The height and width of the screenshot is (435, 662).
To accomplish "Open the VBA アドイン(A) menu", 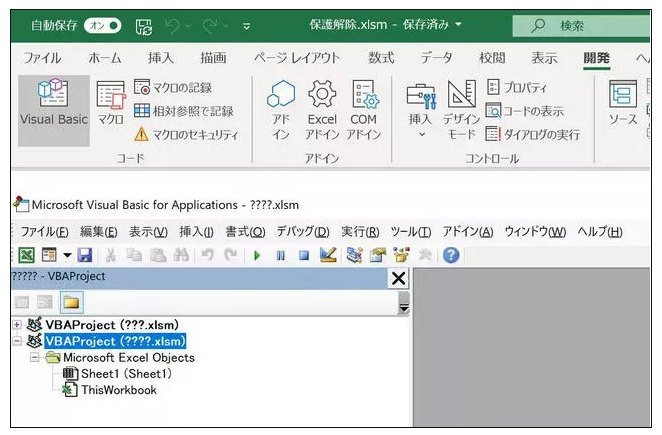I will pos(468,232).
